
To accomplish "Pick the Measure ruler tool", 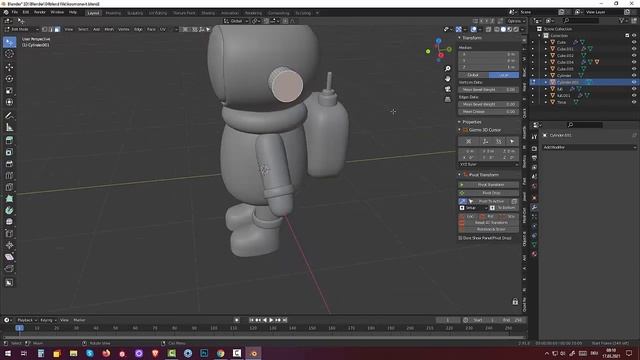I will 9,127.
